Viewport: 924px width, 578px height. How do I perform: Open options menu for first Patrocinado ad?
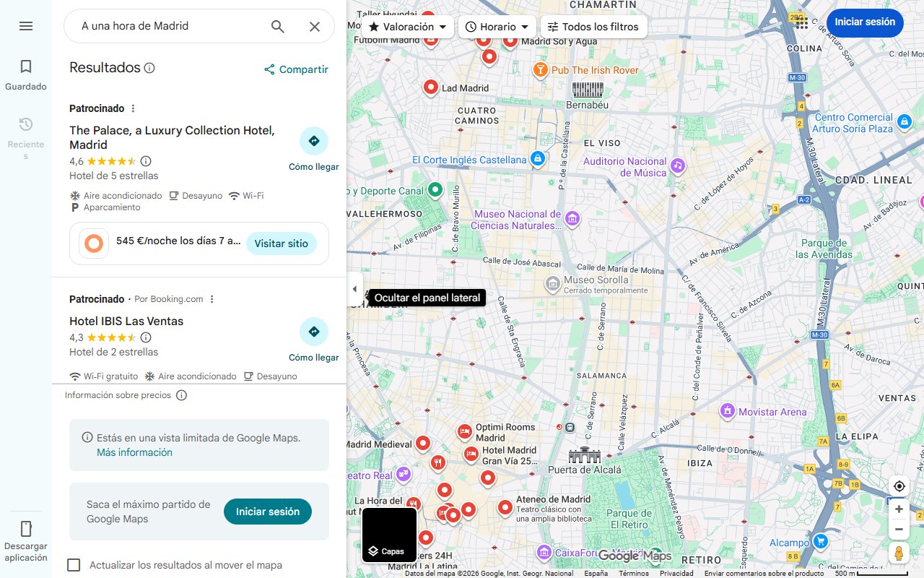133,108
